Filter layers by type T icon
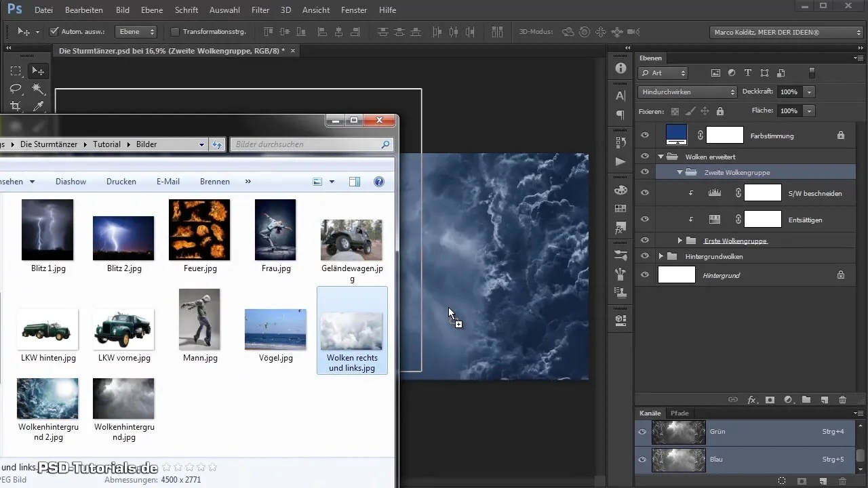The width and height of the screenshot is (868, 488). click(748, 73)
